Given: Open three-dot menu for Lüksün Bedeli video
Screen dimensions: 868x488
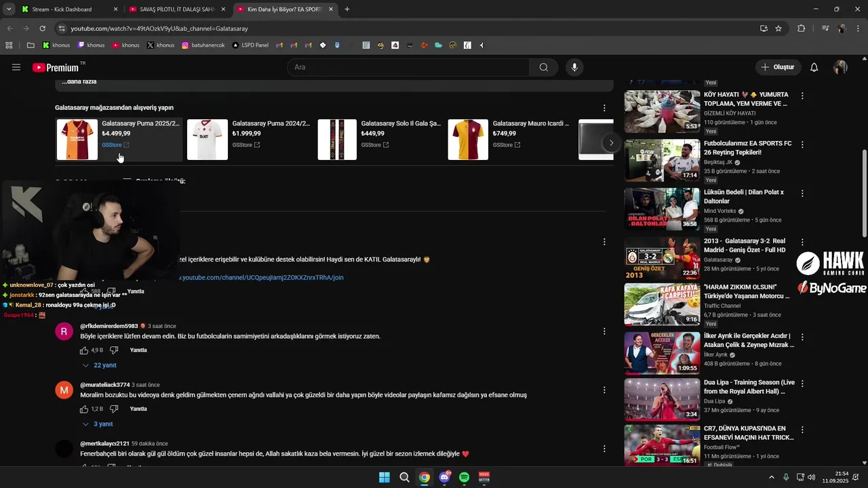Looking at the screenshot, I should click(x=802, y=193).
